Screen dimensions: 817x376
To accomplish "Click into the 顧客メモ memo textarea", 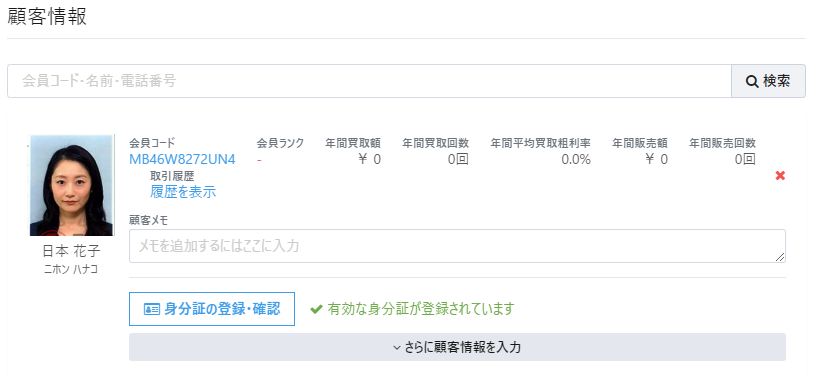I will (457, 246).
